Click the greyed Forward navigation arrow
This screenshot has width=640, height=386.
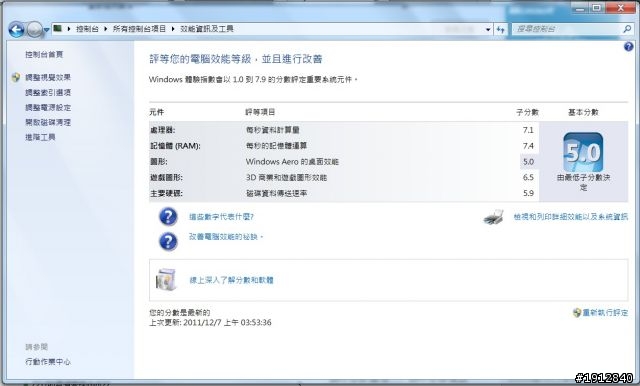click(x=34, y=29)
